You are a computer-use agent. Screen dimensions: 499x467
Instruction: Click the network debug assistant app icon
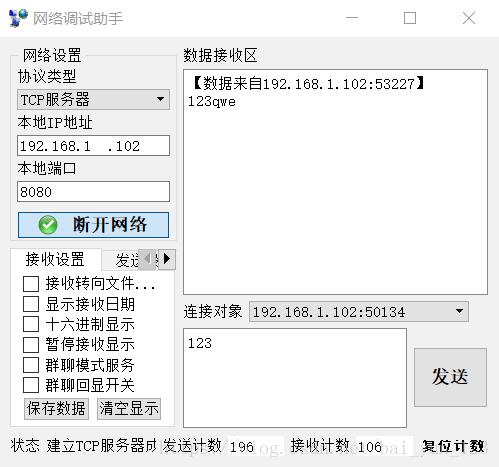[18, 18]
